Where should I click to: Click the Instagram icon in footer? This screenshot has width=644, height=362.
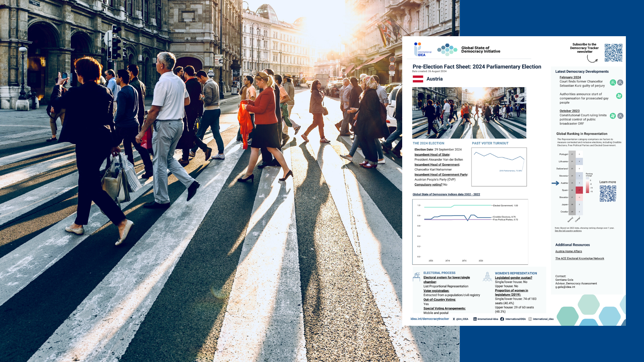[530, 319]
